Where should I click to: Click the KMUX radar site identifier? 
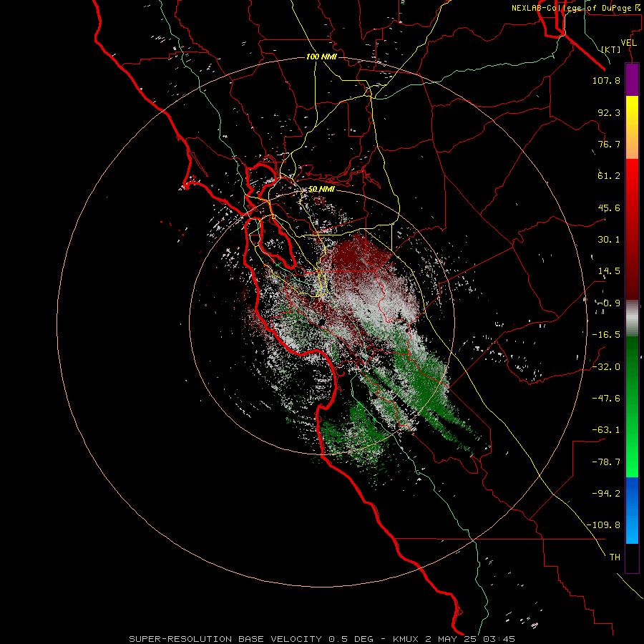pos(407,639)
